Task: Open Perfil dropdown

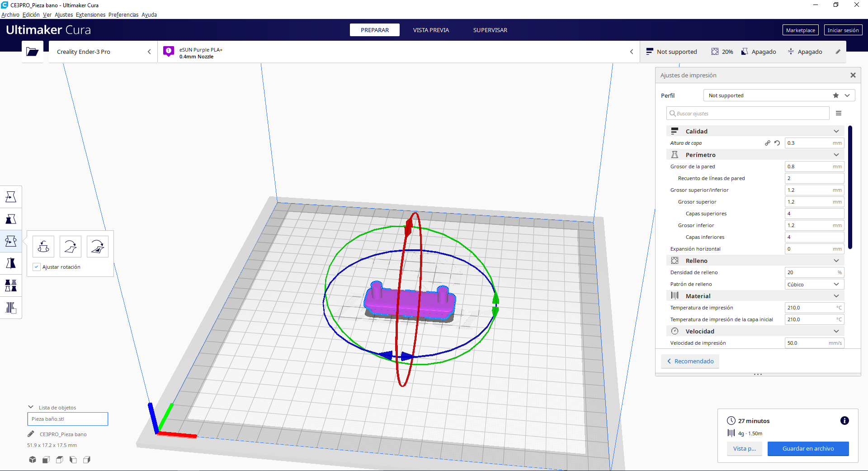Action: click(x=779, y=95)
